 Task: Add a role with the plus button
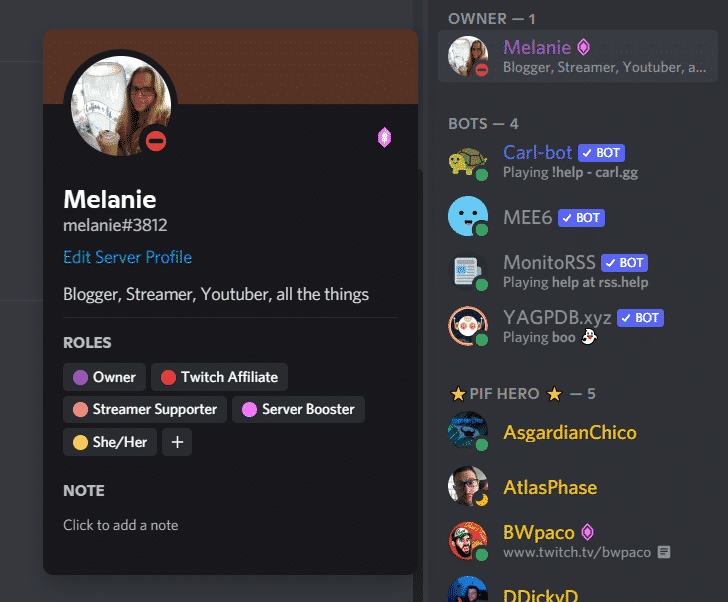[177, 442]
